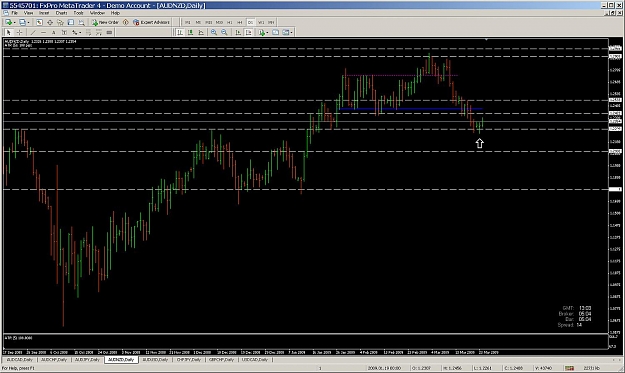The width and height of the screenshot is (625, 373).
Task: Select the Text A tool
Action: (54, 32)
